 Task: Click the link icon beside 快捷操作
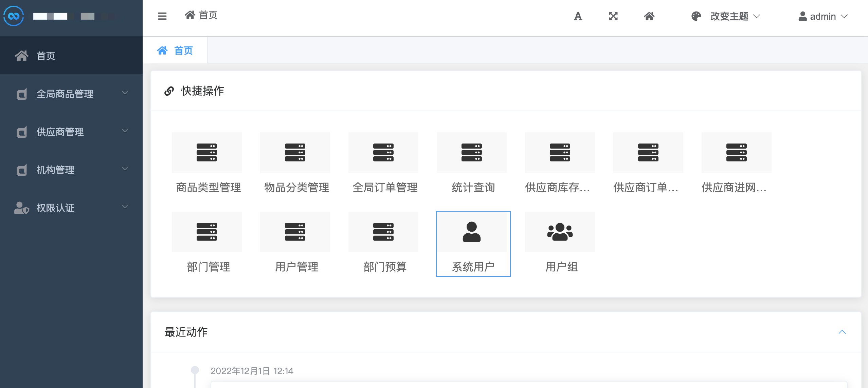tap(169, 91)
